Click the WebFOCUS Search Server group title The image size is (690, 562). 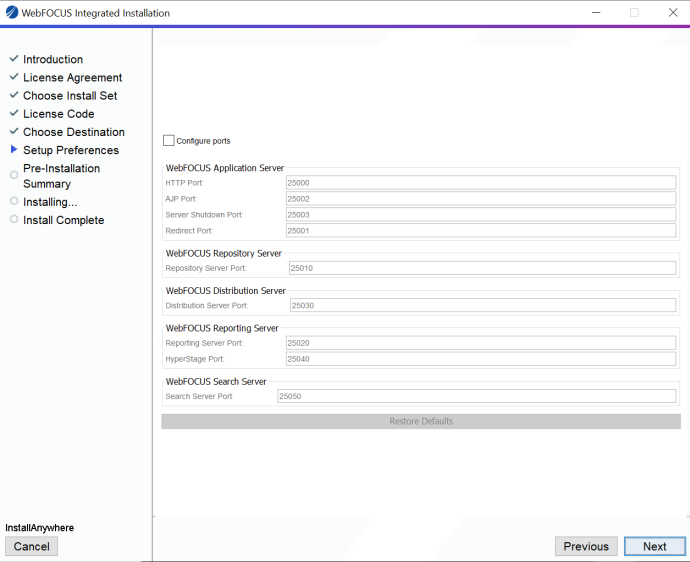click(216, 382)
